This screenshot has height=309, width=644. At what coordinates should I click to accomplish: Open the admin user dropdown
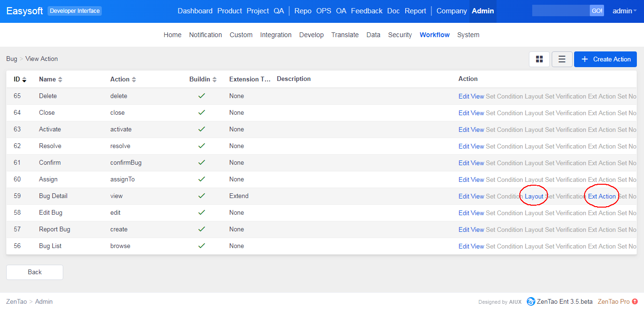(624, 11)
